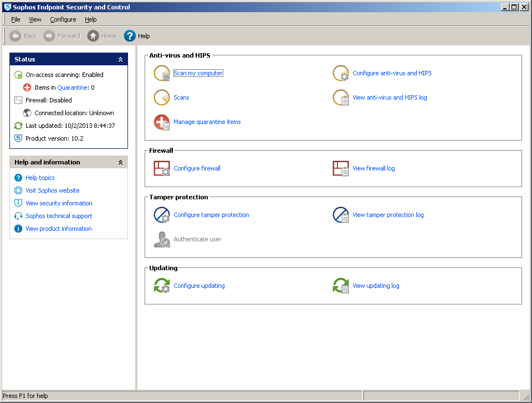The image size is (532, 403).
Task: Open Sophos technical support link
Action: coord(59,216)
